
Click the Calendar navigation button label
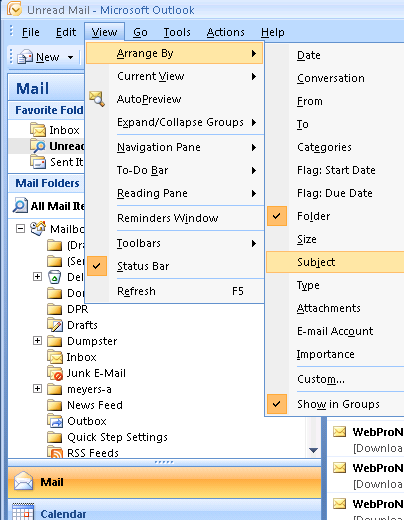click(x=63, y=514)
